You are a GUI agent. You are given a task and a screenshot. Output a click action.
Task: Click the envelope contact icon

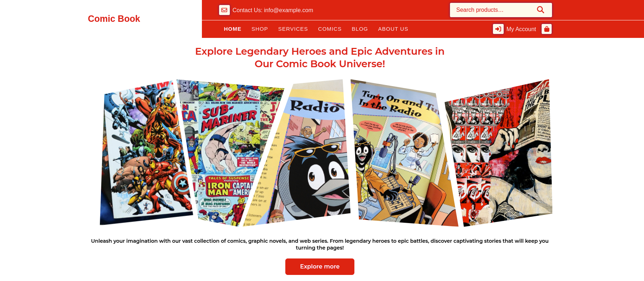[x=224, y=10]
